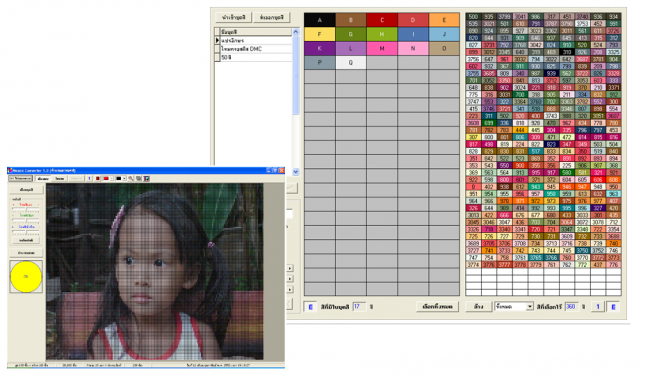Click the last colorful picture icon in the toolbar
This screenshot has height=374, width=650.
[x=146, y=178]
